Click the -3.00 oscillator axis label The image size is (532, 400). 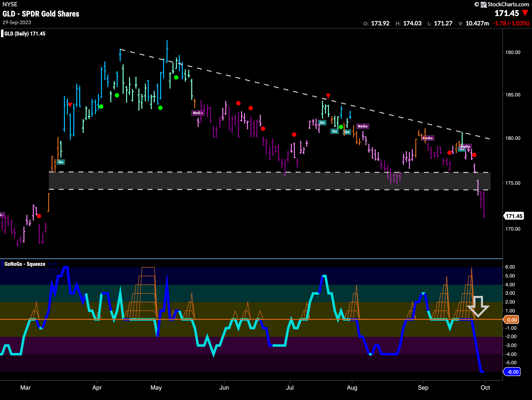[511, 345]
